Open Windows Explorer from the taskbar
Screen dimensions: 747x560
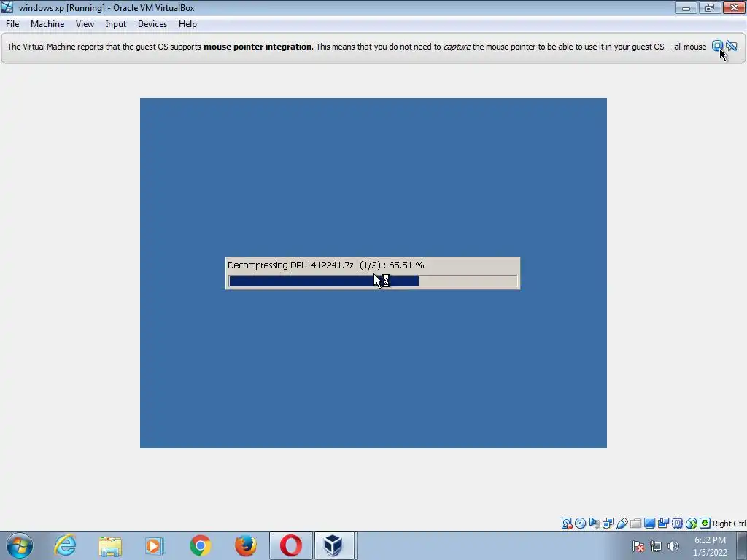[111, 545]
